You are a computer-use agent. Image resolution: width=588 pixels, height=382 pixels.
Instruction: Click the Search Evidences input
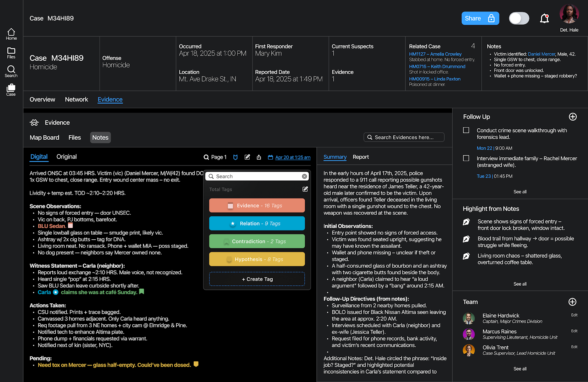point(404,137)
